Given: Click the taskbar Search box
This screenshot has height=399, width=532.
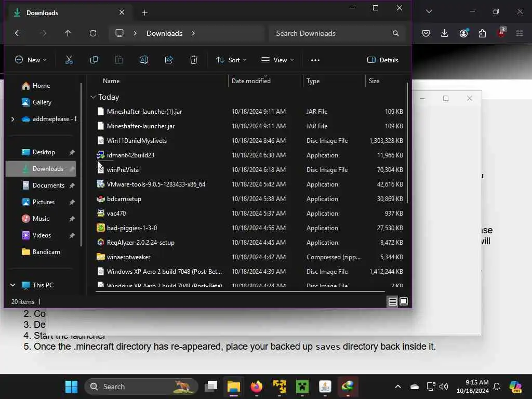Looking at the screenshot, I should click(x=141, y=387).
